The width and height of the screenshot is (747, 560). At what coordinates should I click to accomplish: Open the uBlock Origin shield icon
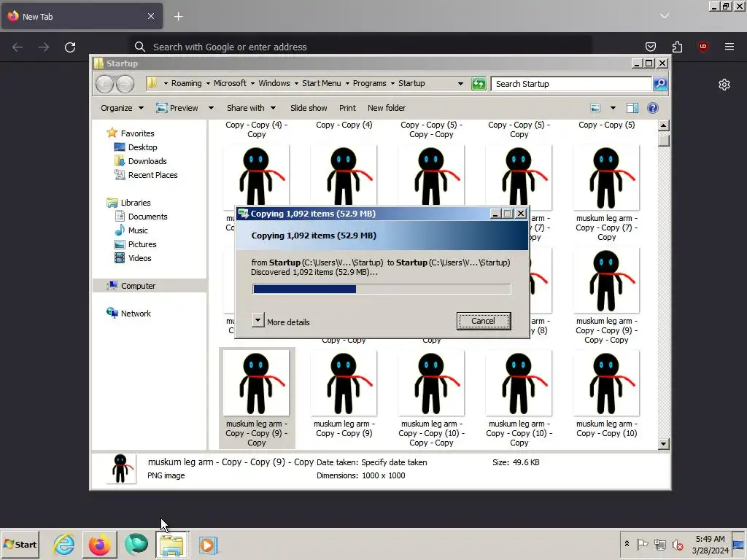pos(703,47)
